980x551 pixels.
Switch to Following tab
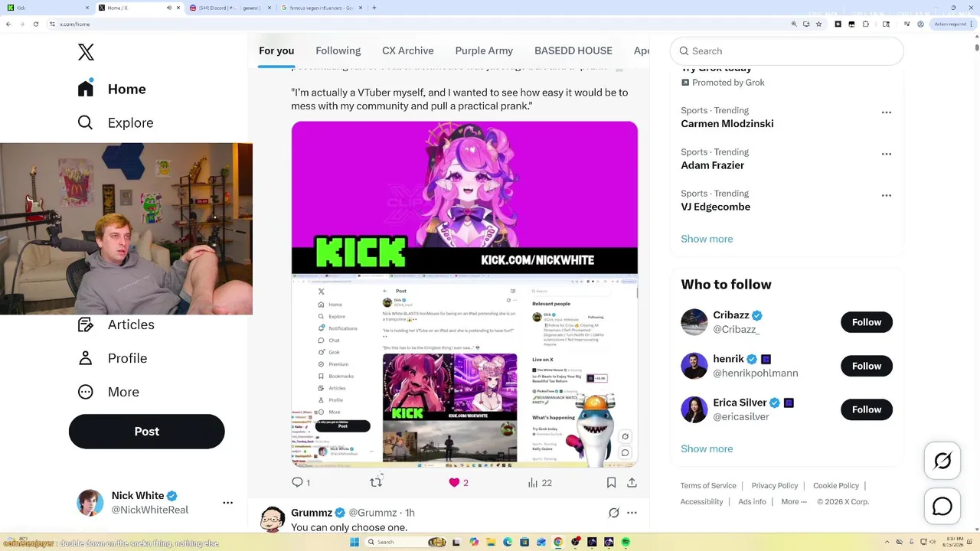point(338,51)
